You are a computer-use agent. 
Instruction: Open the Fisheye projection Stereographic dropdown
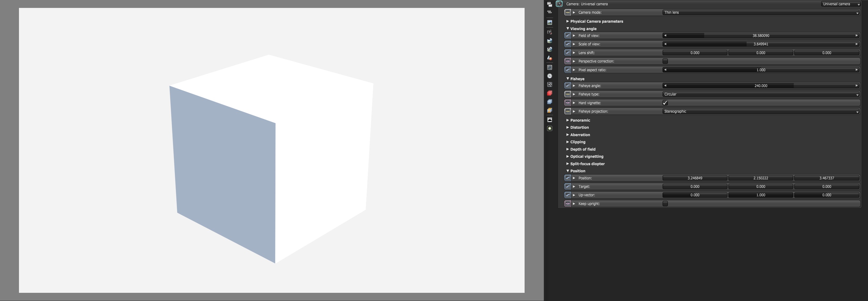click(761, 111)
